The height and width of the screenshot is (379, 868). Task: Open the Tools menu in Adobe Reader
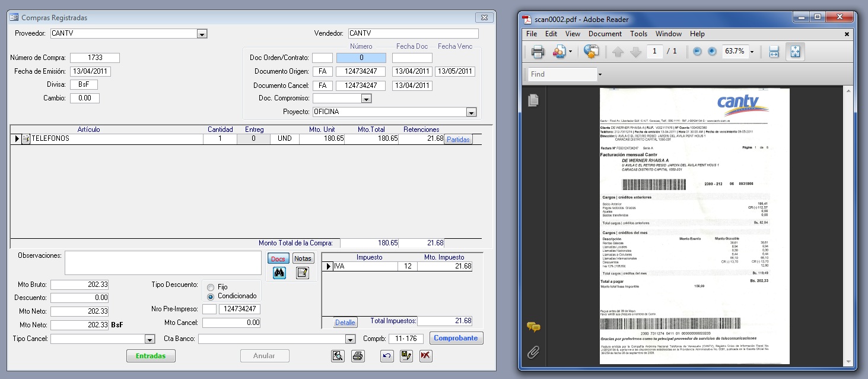point(638,34)
